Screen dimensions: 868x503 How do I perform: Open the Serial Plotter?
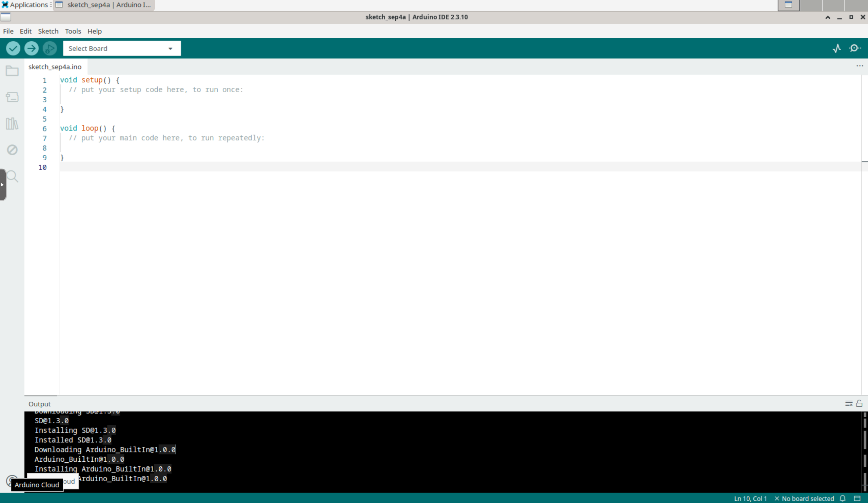(x=837, y=48)
